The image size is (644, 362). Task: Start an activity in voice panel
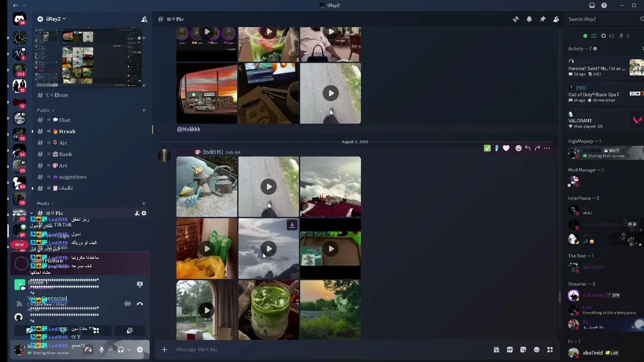coord(96,330)
